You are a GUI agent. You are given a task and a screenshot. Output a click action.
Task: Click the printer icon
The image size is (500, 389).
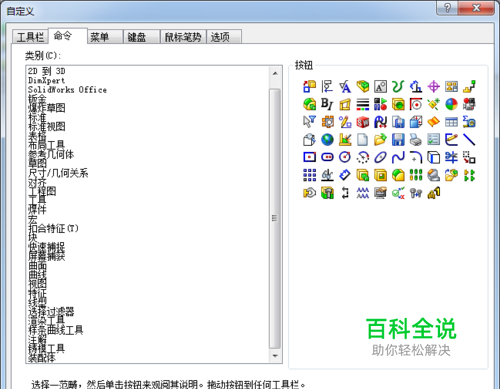(x=416, y=140)
